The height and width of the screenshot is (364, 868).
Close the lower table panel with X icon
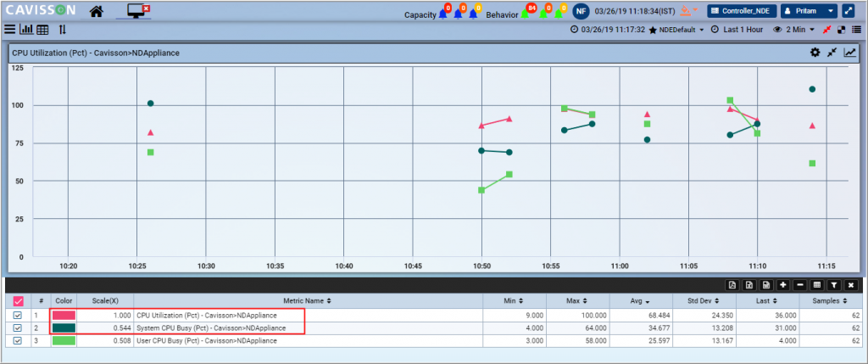851,285
